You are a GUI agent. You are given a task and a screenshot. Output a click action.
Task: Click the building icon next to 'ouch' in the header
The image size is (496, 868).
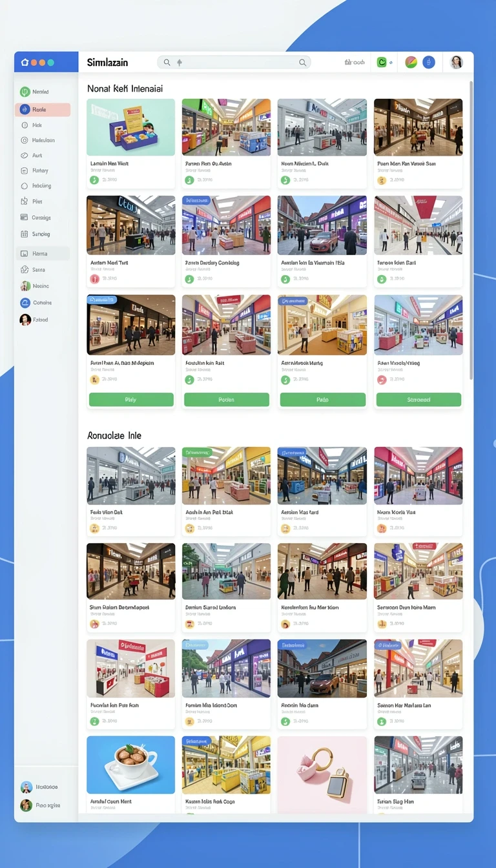point(347,63)
